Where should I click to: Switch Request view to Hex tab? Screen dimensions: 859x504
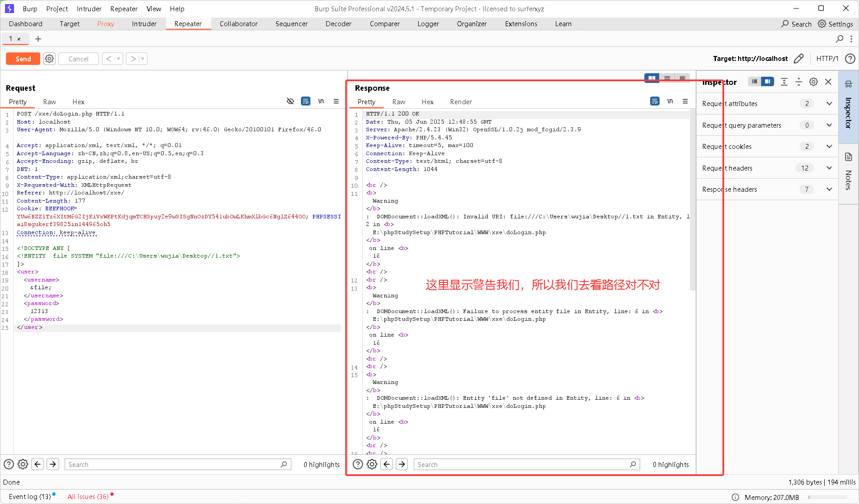[x=79, y=102]
